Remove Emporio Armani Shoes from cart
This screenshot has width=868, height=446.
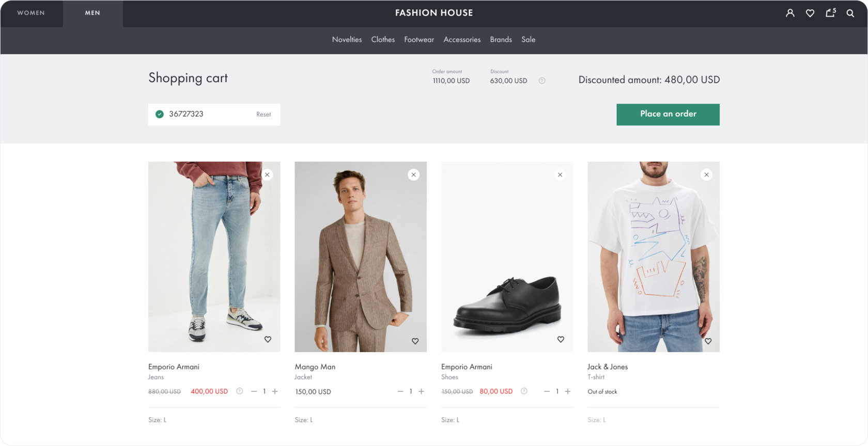pyautogui.click(x=560, y=174)
